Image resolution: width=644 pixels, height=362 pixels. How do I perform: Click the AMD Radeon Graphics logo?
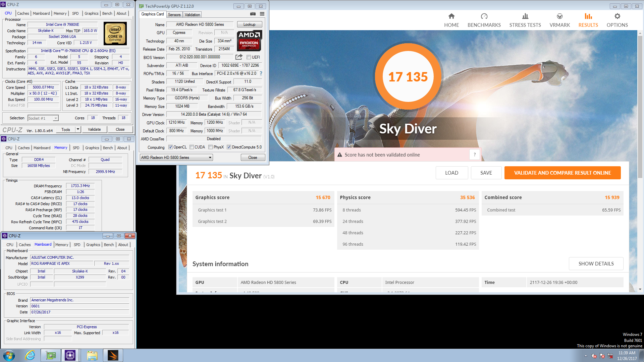point(249,41)
